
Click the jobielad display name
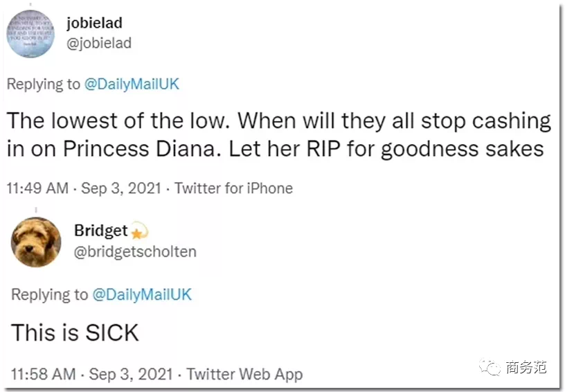(x=94, y=23)
